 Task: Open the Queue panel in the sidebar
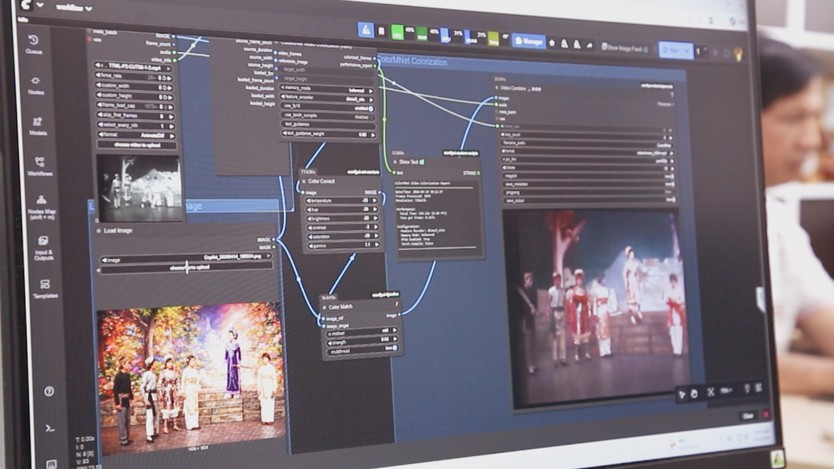pos(34,44)
